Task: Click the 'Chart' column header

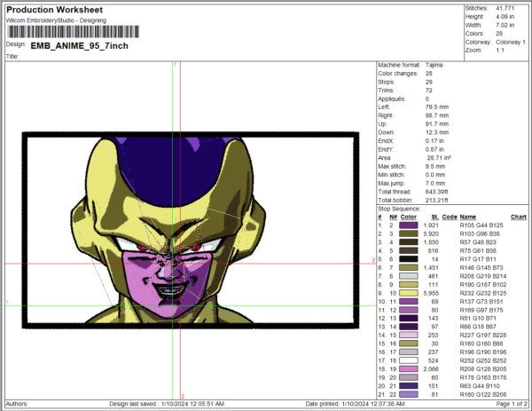Action: 519,217
